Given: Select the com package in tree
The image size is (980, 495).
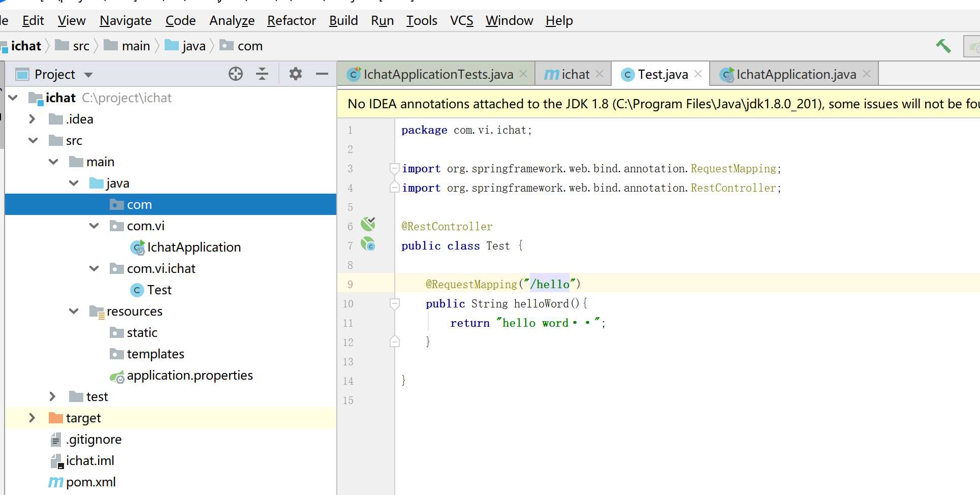Looking at the screenshot, I should (x=171, y=204).
